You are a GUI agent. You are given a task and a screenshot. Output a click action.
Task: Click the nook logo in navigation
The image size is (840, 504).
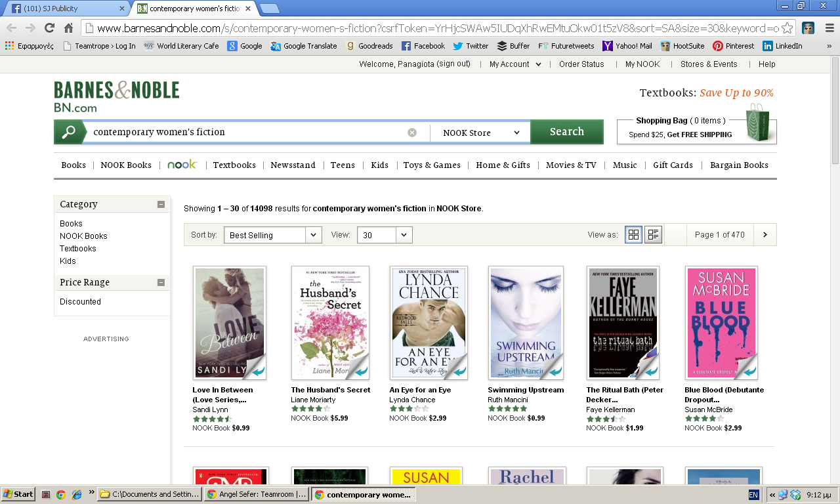tap(182, 165)
